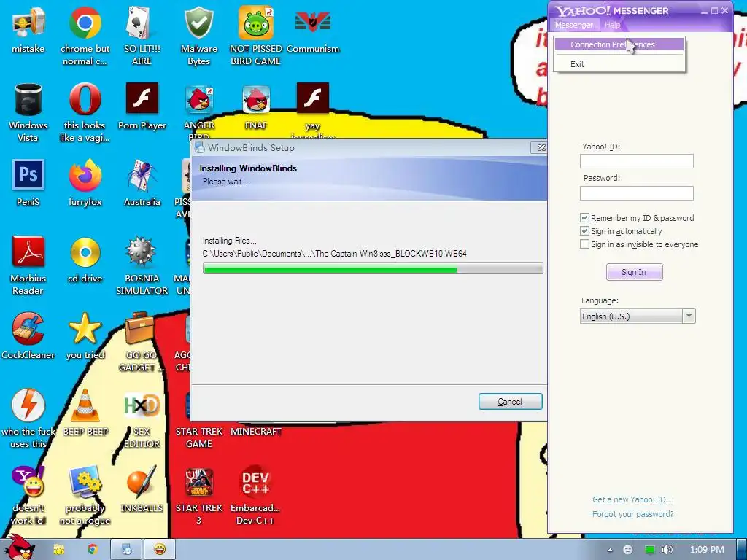Screen dimensions: 747x560
Task: Choose 'Connection Preferences' menu item
Action: click(619, 44)
